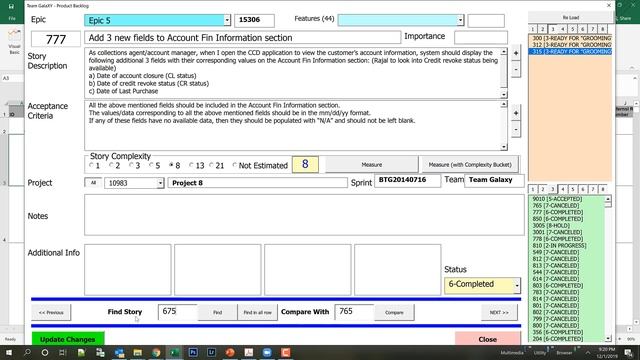Open the Epic dropdown list
This screenshot has width=640, height=360.
(x=227, y=20)
